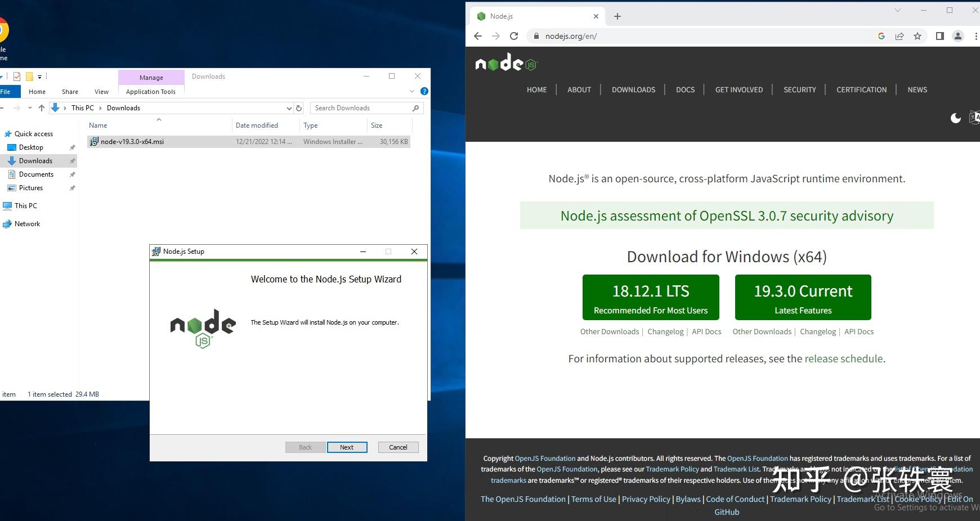Click the padlock icon in the address bar
The height and width of the screenshot is (521, 980).
click(x=535, y=35)
